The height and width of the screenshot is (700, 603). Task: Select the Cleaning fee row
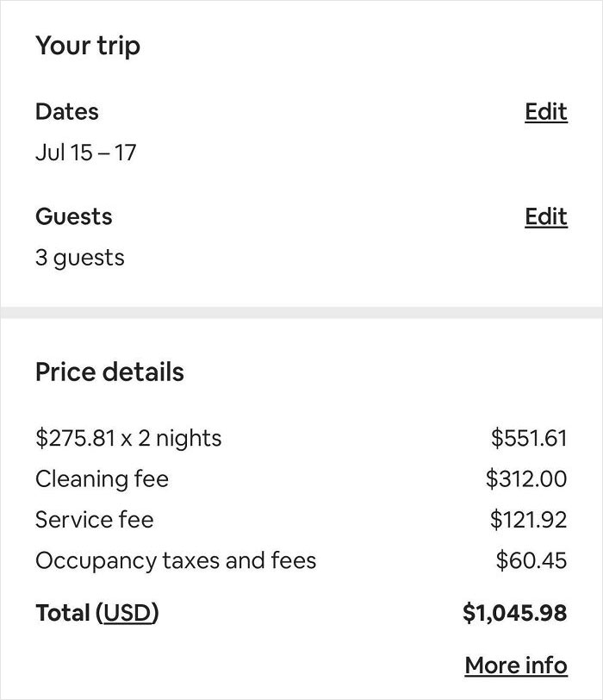(x=102, y=479)
